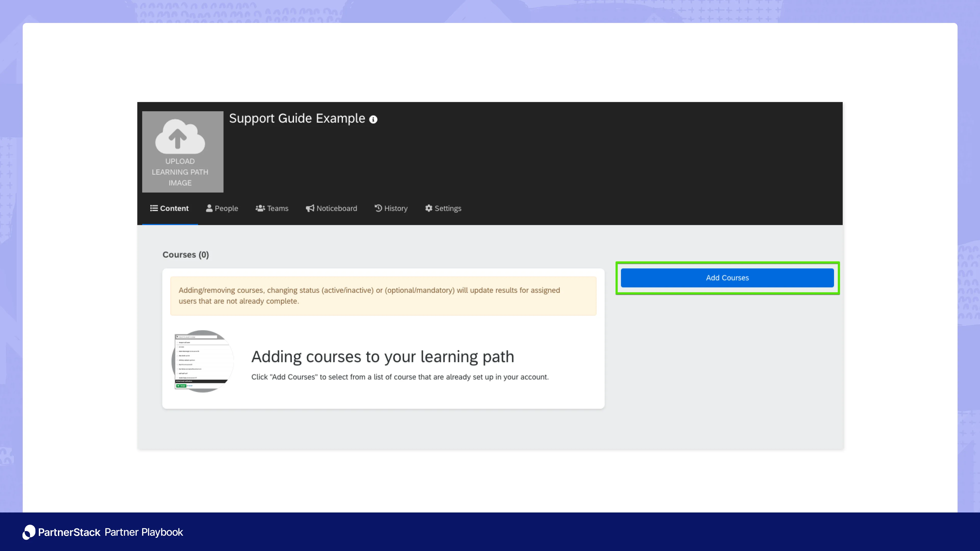The image size is (980, 551).
Task: Click the Noticeboard megaphone icon
Action: tap(310, 208)
